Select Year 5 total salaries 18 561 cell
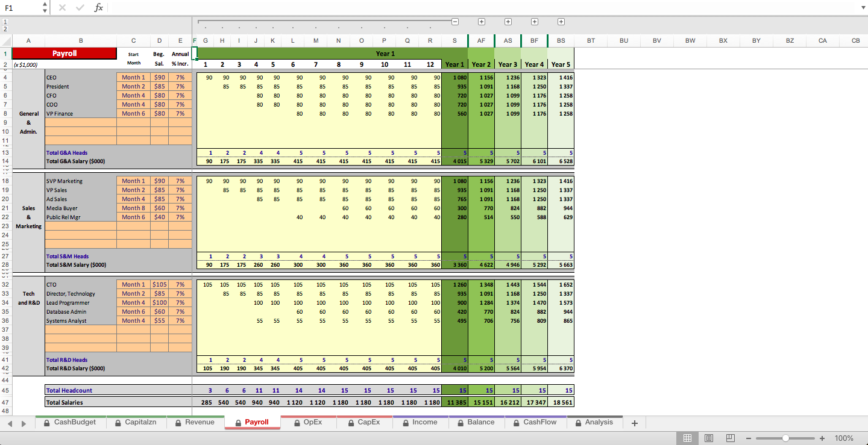Viewport: 868px width, 445px height. coord(561,402)
